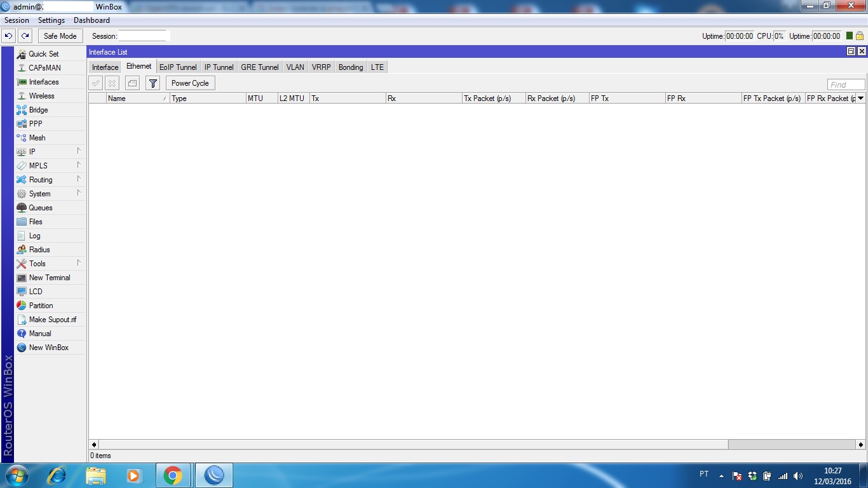Toggle Safe Mode

coord(60,36)
